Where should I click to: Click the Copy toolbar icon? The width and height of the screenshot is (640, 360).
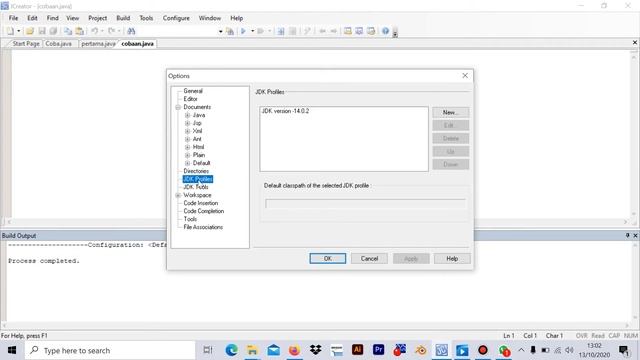coord(68,31)
